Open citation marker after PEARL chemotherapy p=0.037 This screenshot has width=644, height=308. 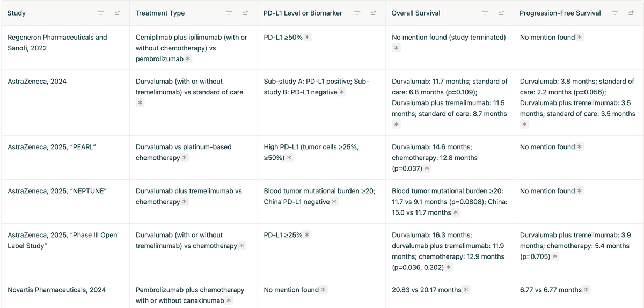pyautogui.click(x=427, y=168)
